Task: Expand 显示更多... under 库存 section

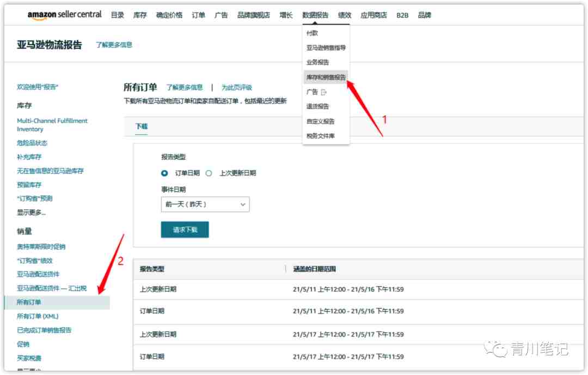Action: tap(31, 213)
